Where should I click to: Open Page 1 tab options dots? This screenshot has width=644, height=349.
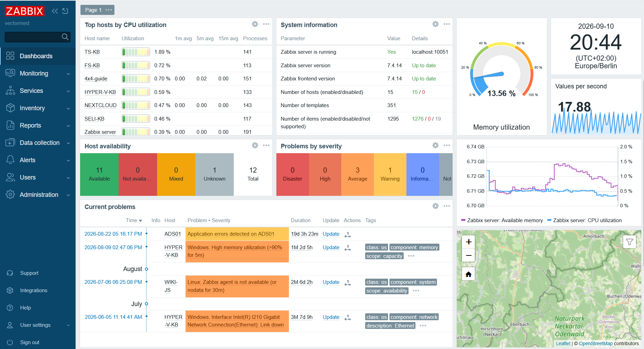109,10
